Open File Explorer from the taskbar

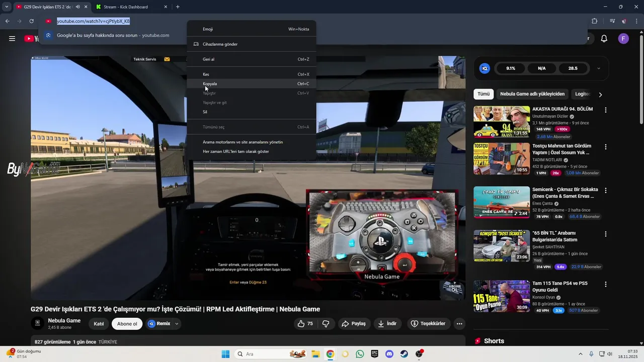(x=315, y=354)
